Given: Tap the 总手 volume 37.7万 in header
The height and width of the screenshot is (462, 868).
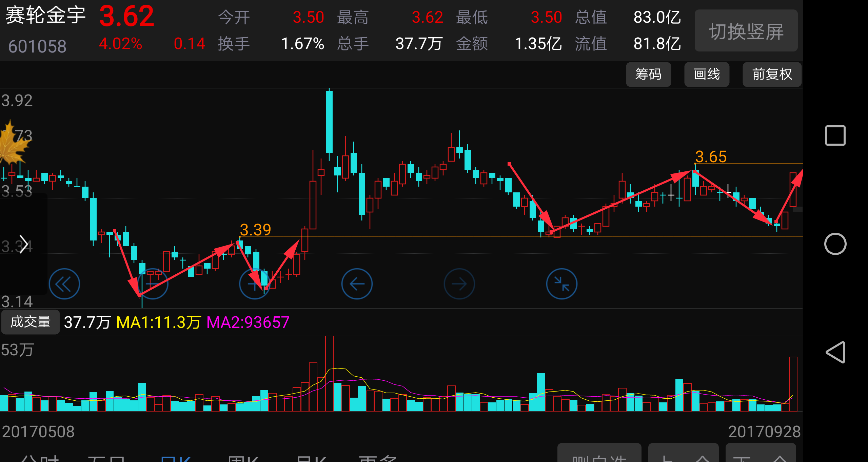Looking at the screenshot, I should [x=419, y=44].
